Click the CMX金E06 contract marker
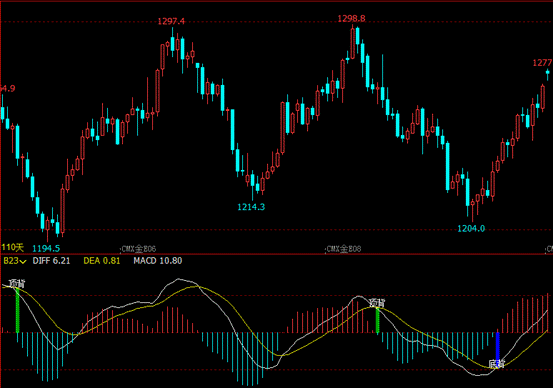Image resolution: width=553 pixels, height=388 pixels. coord(138,249)
